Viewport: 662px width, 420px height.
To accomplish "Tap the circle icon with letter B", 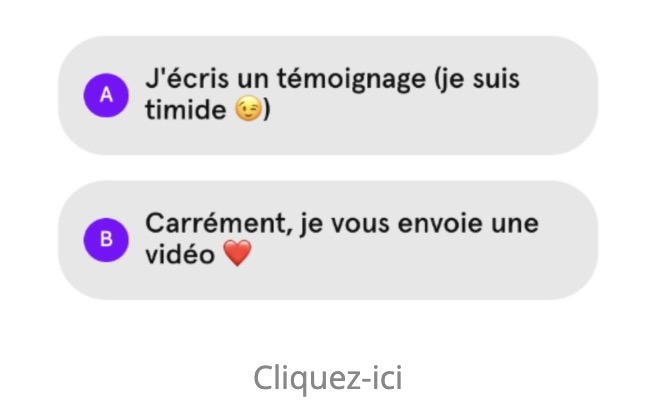I will [x=106, y=240].
